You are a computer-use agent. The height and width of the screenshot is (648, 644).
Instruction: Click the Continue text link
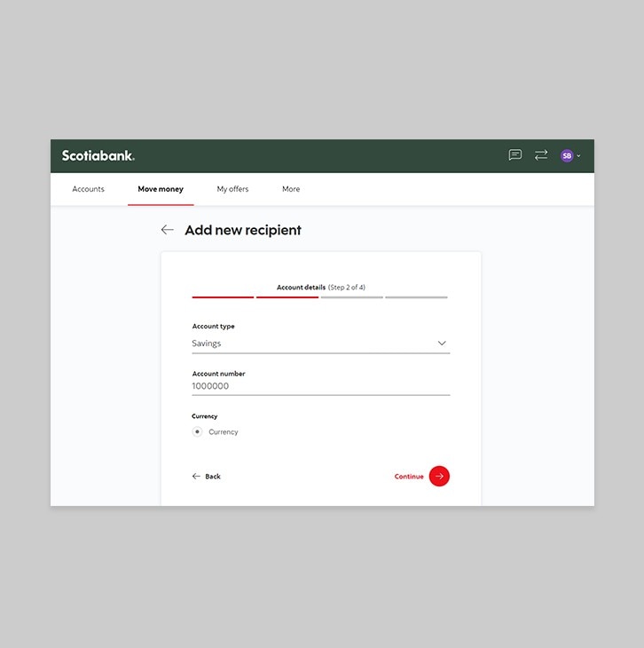pos(409,477)
